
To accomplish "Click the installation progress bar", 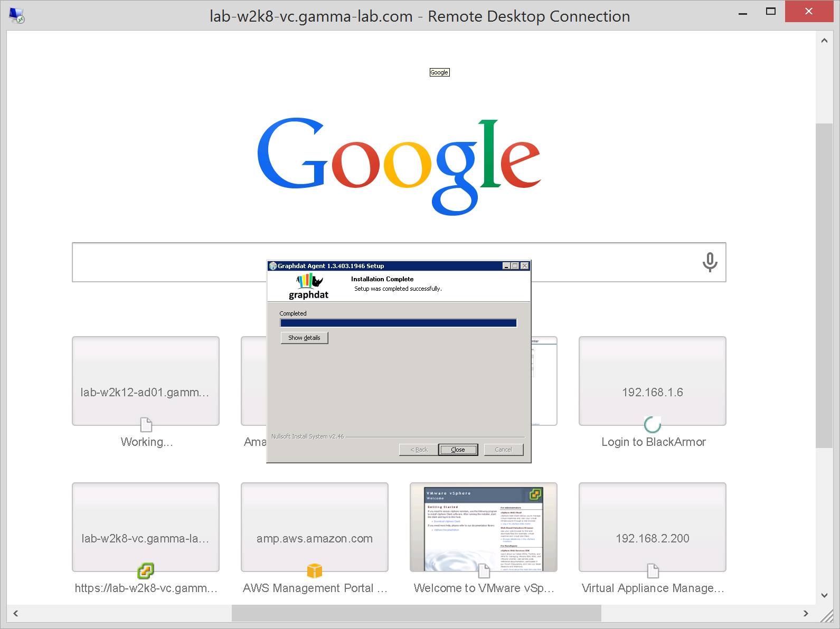I will pyautogui.click(x=398, y=323).
